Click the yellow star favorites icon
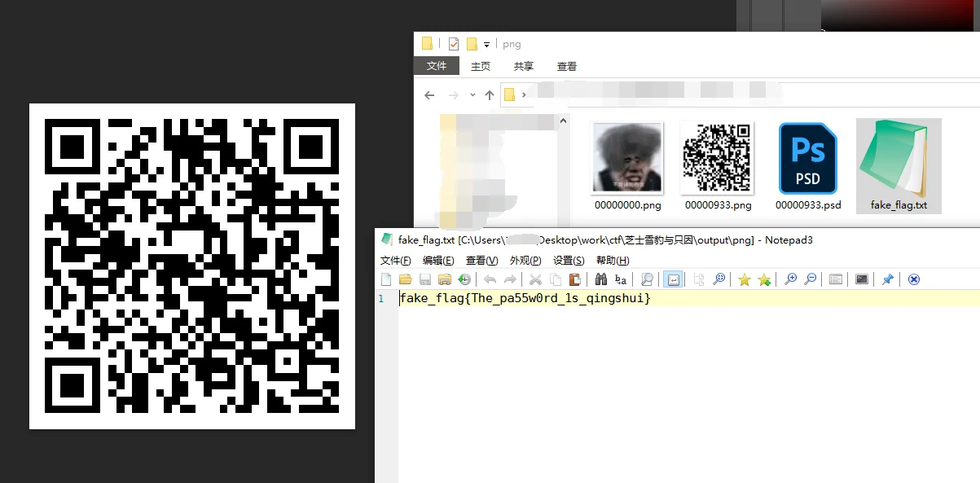This screenshot has height=483, width=980. (744, 279)
